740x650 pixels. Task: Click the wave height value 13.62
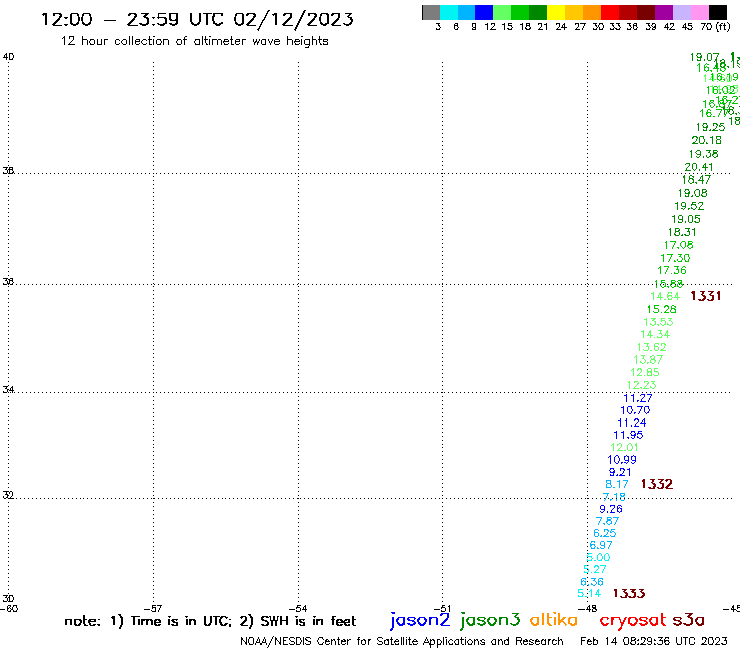tap(652, 347)
